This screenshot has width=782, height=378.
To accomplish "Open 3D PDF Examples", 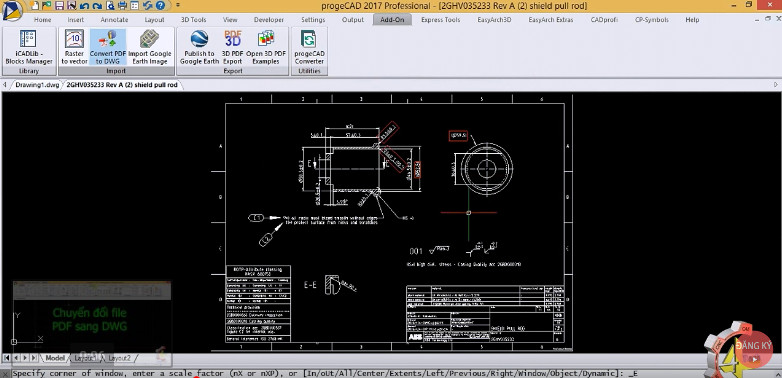I will pyautogui.click(x=266, y=48).
